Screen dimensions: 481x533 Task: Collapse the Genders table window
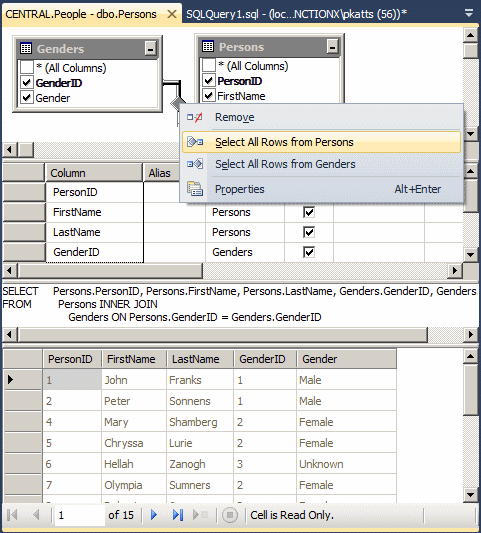click(x=150, y=49)
